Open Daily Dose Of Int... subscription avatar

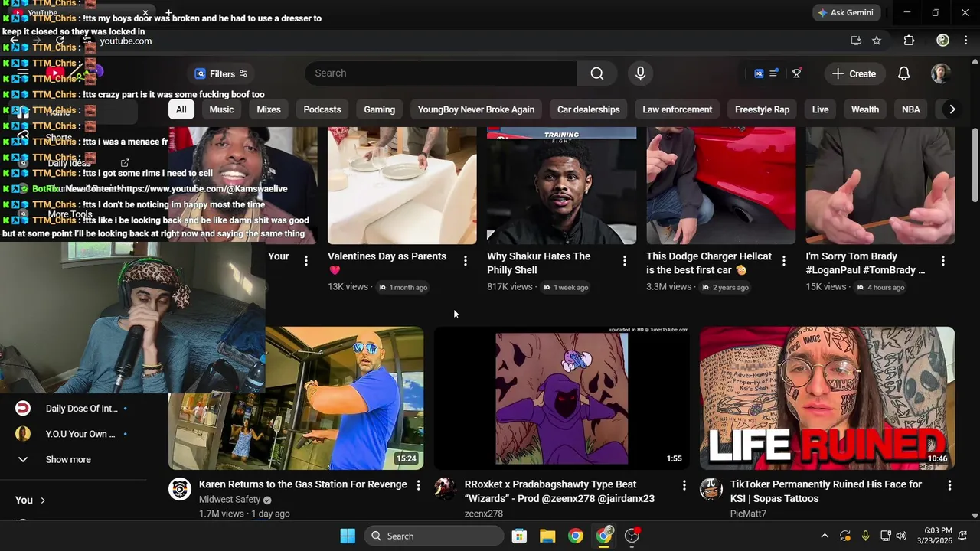tap(23, 409)
